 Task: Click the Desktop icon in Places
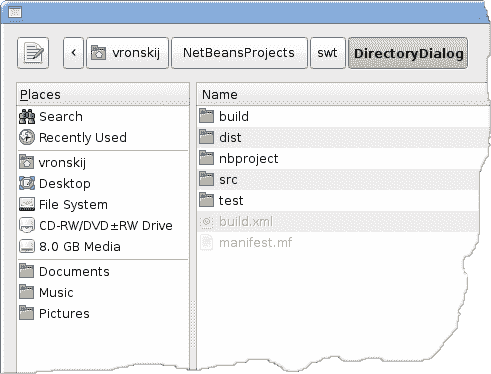(27, 183)
